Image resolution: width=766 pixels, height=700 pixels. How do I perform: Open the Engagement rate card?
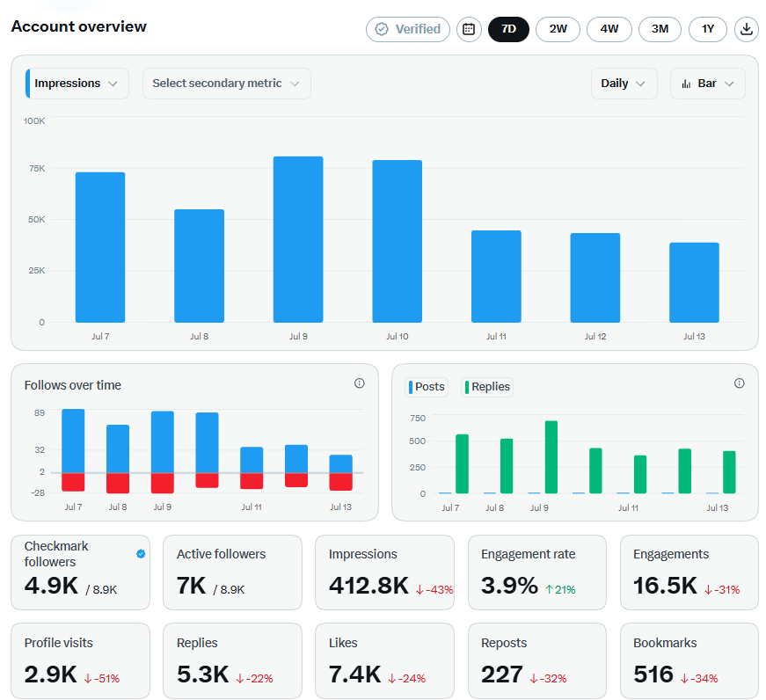tap(536, 572)
